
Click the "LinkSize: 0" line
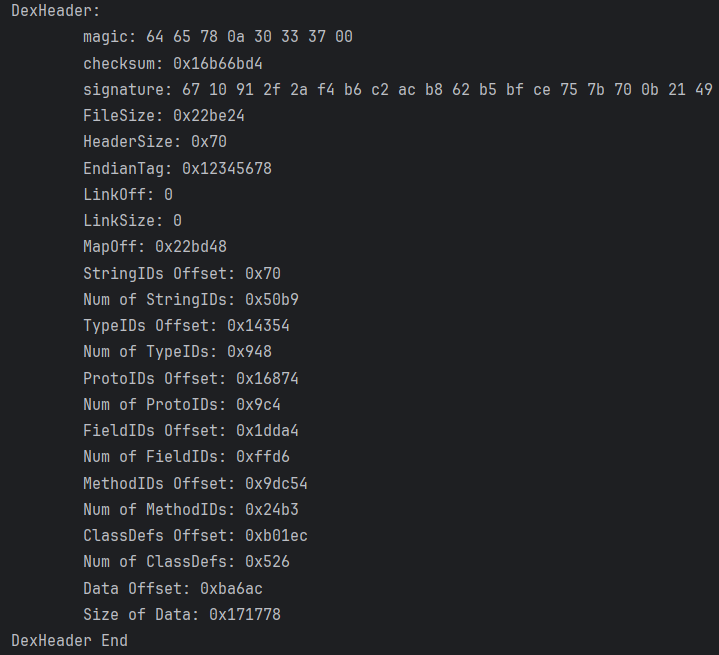[x=132, y=220]
